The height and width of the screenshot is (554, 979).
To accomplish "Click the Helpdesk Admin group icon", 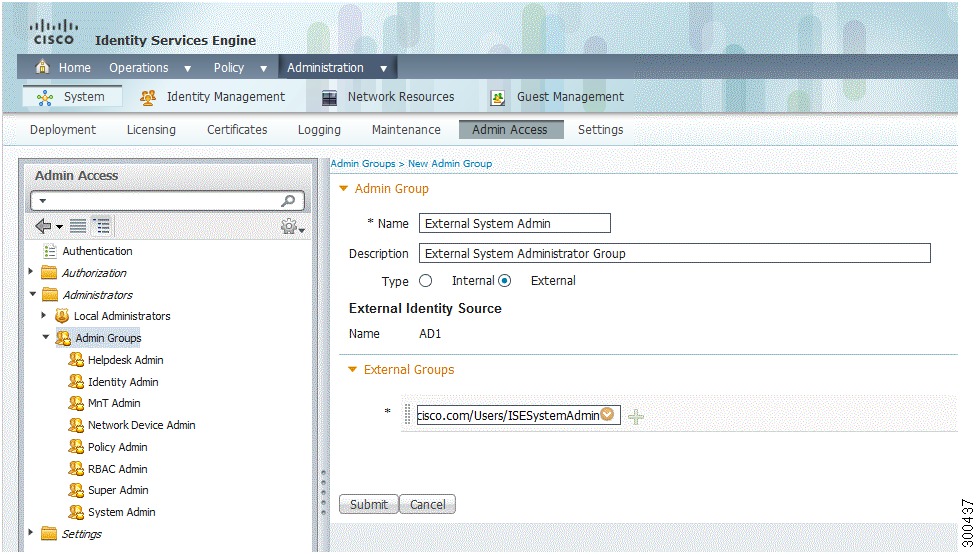I will point(76,360).
